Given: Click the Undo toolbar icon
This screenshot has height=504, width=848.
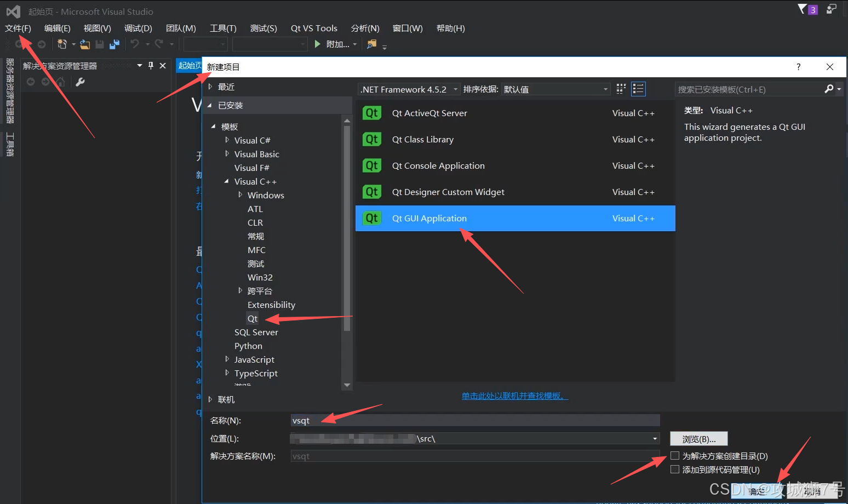Looking at the screenshot, I should point(135,44).
